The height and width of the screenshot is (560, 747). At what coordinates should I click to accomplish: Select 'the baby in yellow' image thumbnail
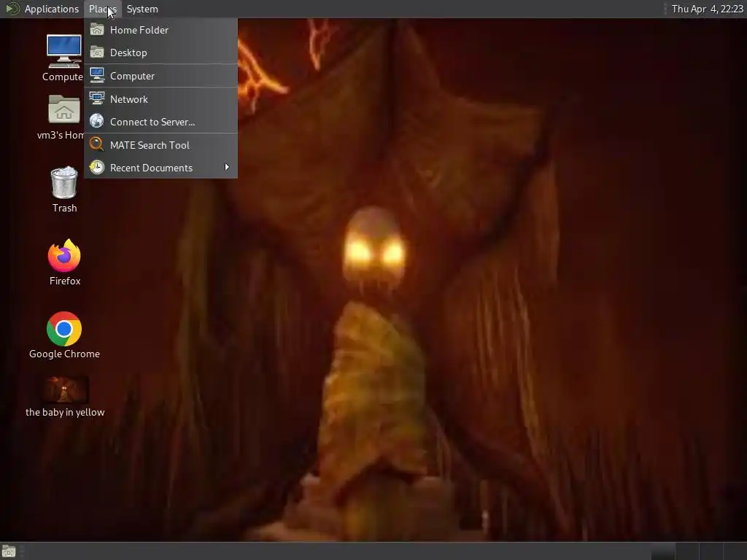coord(65,390)
